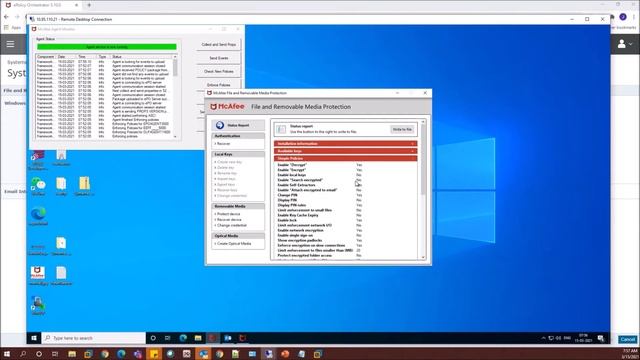Click remote taskbar search box

pyautogui.click(x=94, y=338)
